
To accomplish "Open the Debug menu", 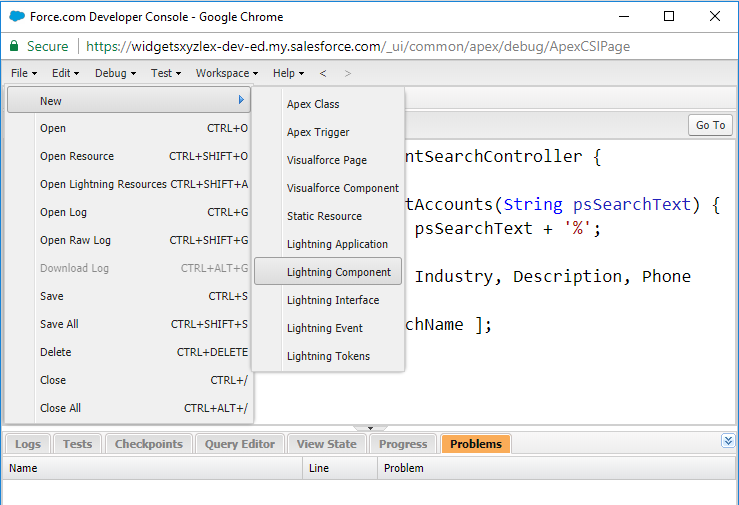I will (115, 73).
